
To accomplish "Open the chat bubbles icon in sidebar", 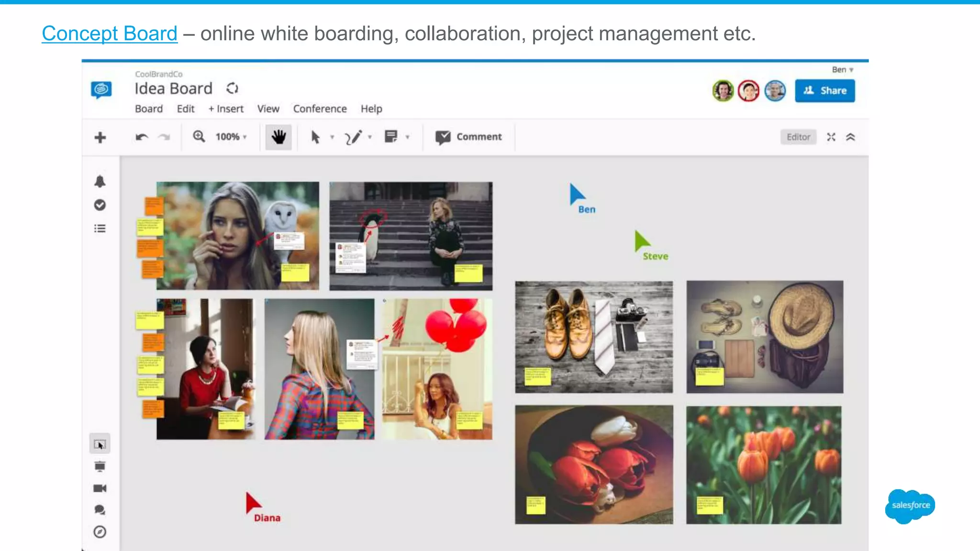I will 100,510.
